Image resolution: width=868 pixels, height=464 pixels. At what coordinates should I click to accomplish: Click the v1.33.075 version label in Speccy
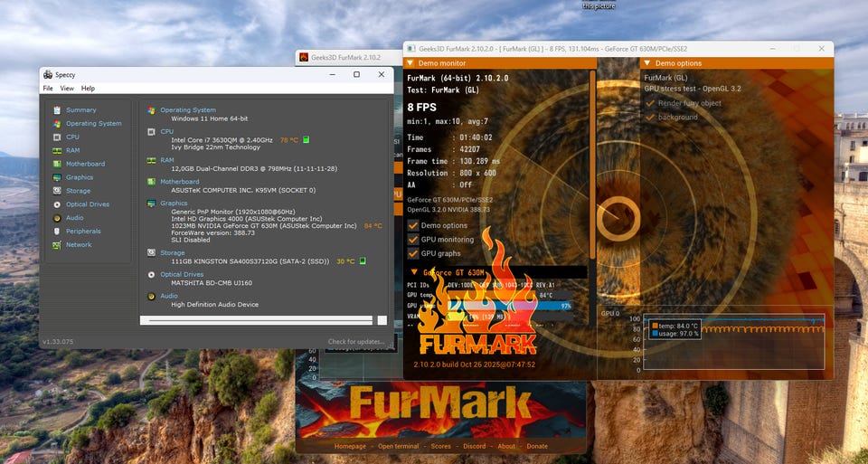pyautogui.click(x=58, y=342)
